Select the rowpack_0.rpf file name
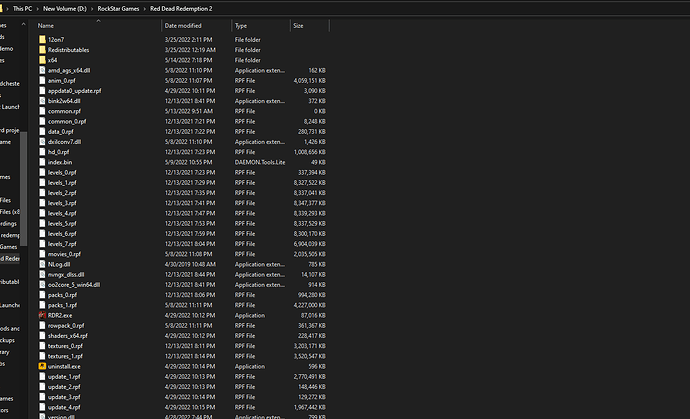 coord(66,326)
